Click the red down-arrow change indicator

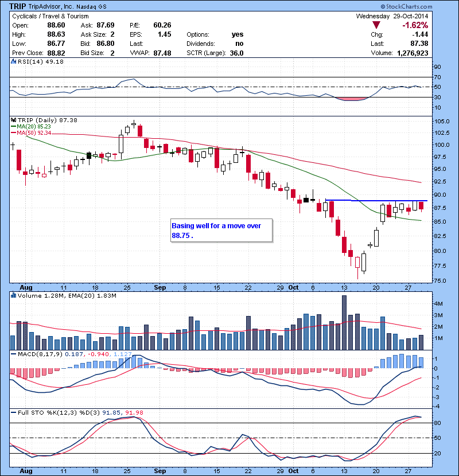click(x=376, y=25)
